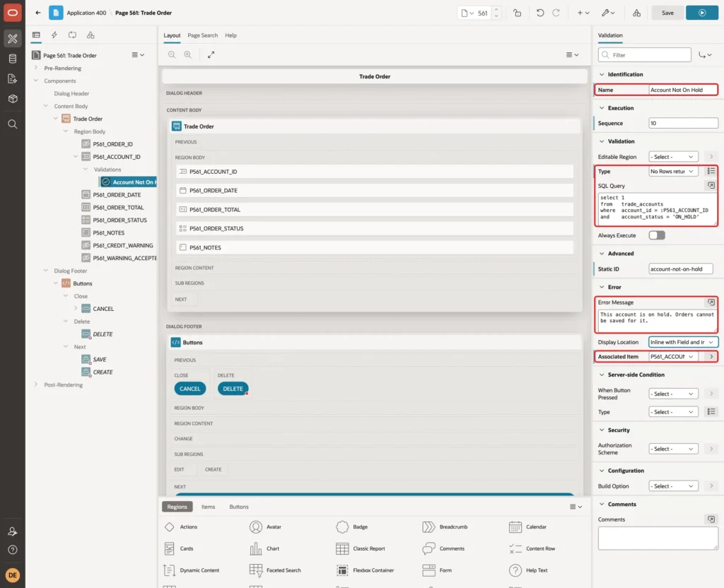Click the list icon beside validation Type

pyautogui.click(x=711, y=171)
